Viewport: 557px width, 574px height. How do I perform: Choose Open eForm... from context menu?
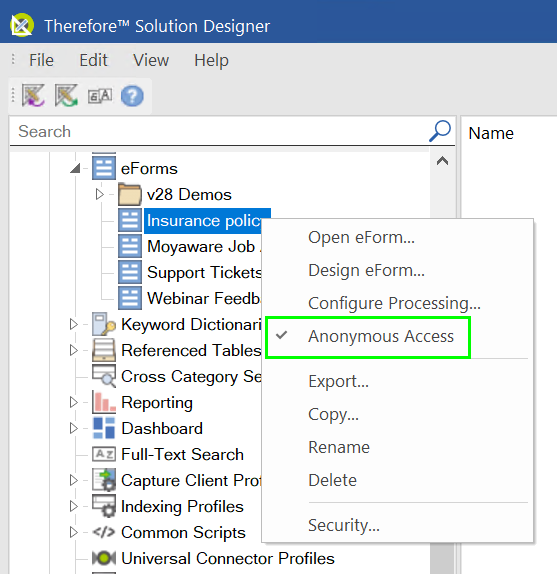[398, 238]
